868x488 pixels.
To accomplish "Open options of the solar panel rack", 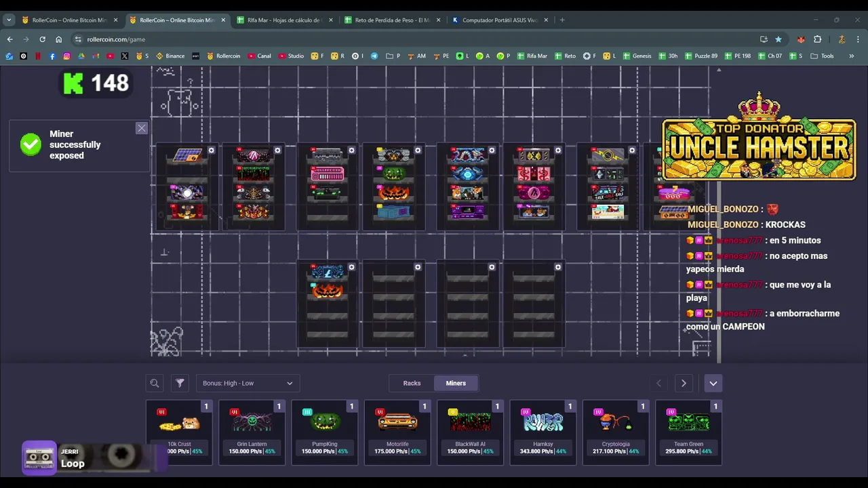I will click(212, 150).
